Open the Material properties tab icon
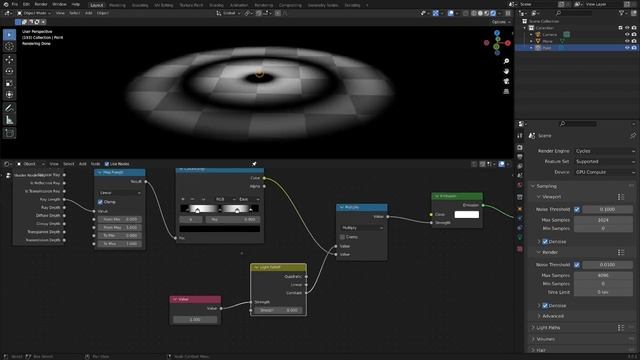Image resolution: width=640 pixels, height=360 pixels. (x=520, y=249)
